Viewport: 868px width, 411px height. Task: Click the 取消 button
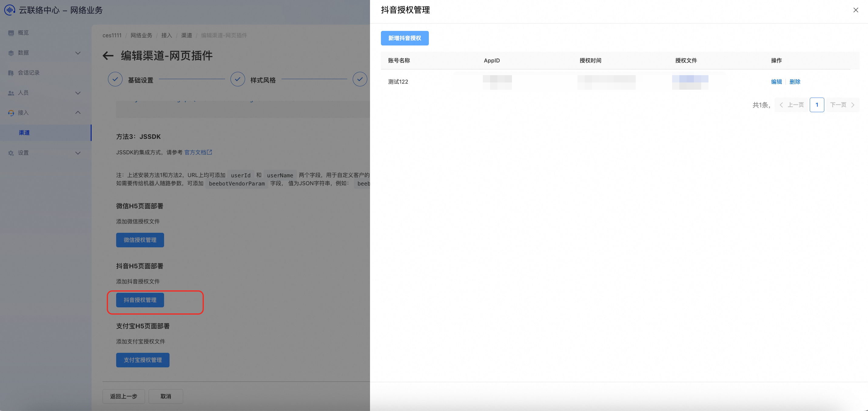pyautogui.click(x=166, y=396)
